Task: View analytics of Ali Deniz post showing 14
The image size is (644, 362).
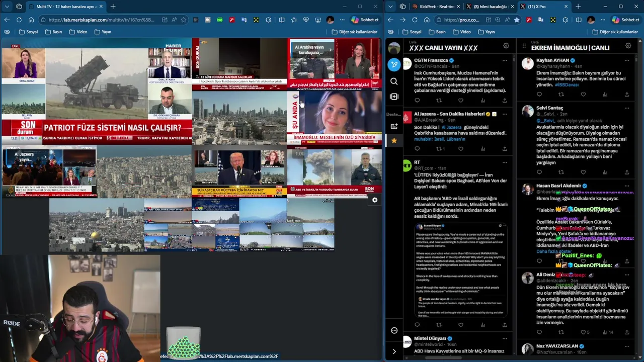Action: (x=608, y=332)
